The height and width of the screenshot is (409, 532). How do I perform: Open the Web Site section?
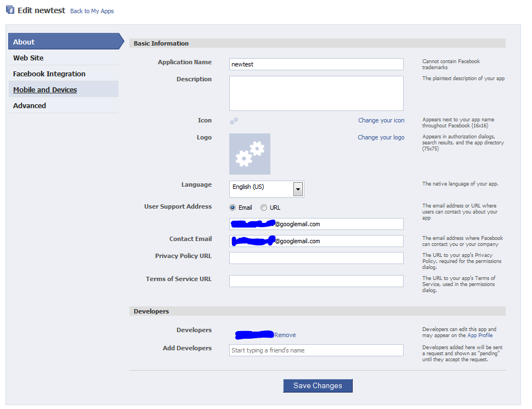(27, 58)
